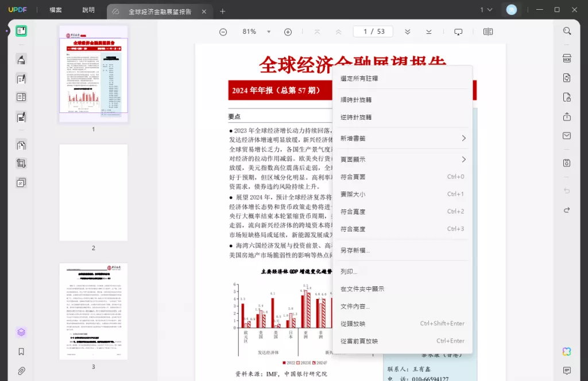This screenshot has height=381, width=588.
Task: Click the redo arrow
Action: click(567, 210)
